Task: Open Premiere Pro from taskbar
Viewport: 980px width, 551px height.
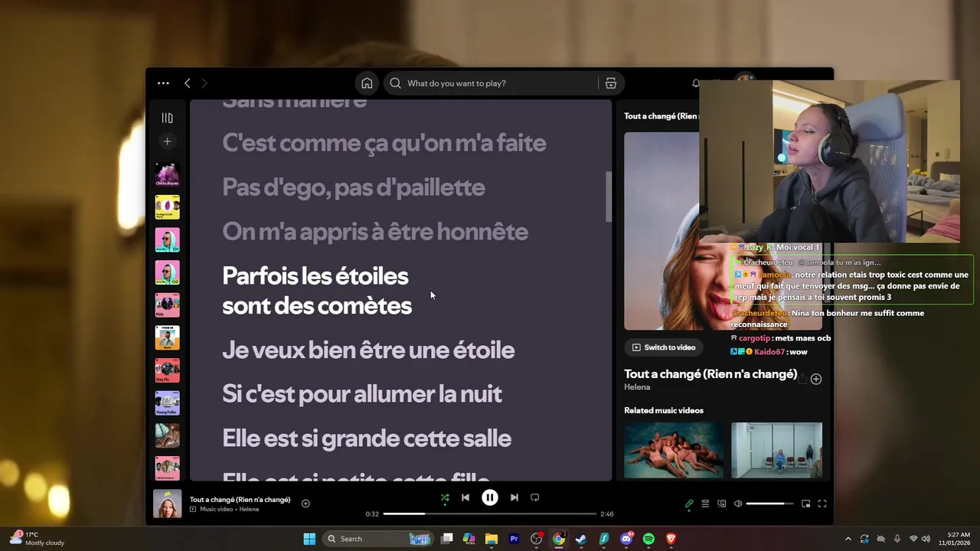Action: [x=514, y=539]
